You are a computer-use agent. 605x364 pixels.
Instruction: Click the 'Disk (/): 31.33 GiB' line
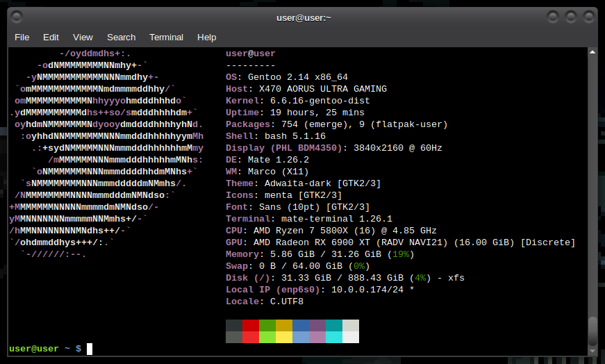tap(345, 278)
